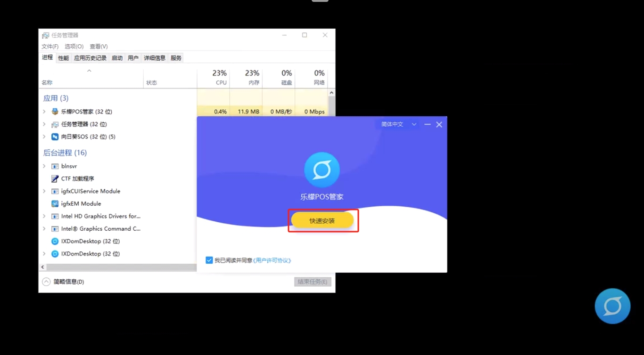The width and height of the screenshot is (644, 355).
Task: Click the Intel Graphics Command Center process icon
Action: click(55, 229)
